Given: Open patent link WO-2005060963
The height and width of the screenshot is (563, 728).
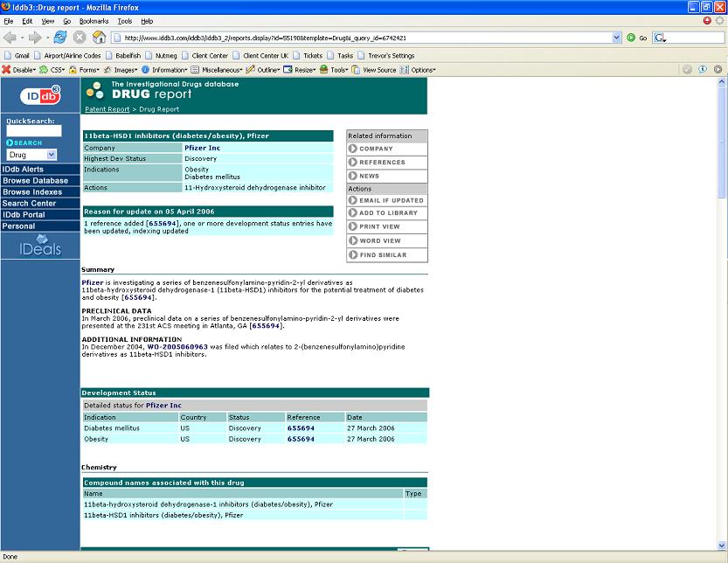Looking at the screenshot, I should 177,347.
